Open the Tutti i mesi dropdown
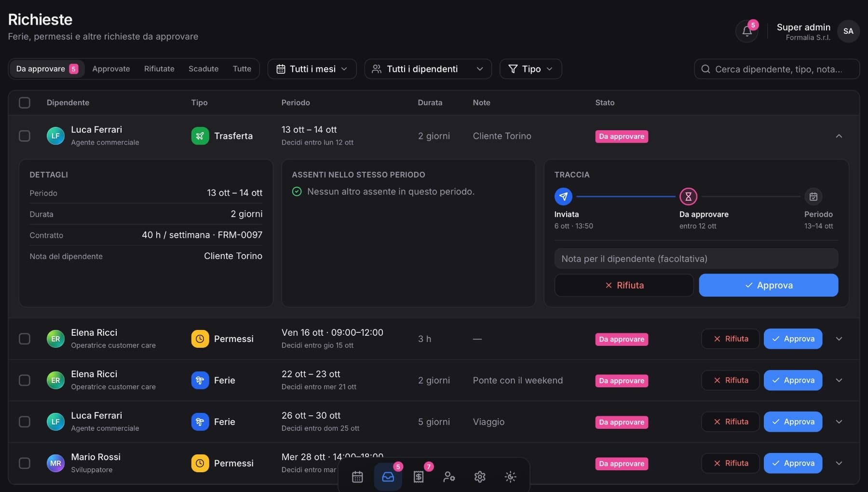Image resolution: width=868 pixels, height=492 pixels. [x=312, y=69]
